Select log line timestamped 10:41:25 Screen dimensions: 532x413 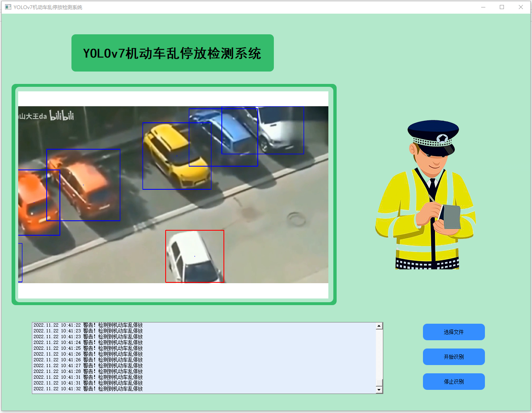[x=88, y=348]
